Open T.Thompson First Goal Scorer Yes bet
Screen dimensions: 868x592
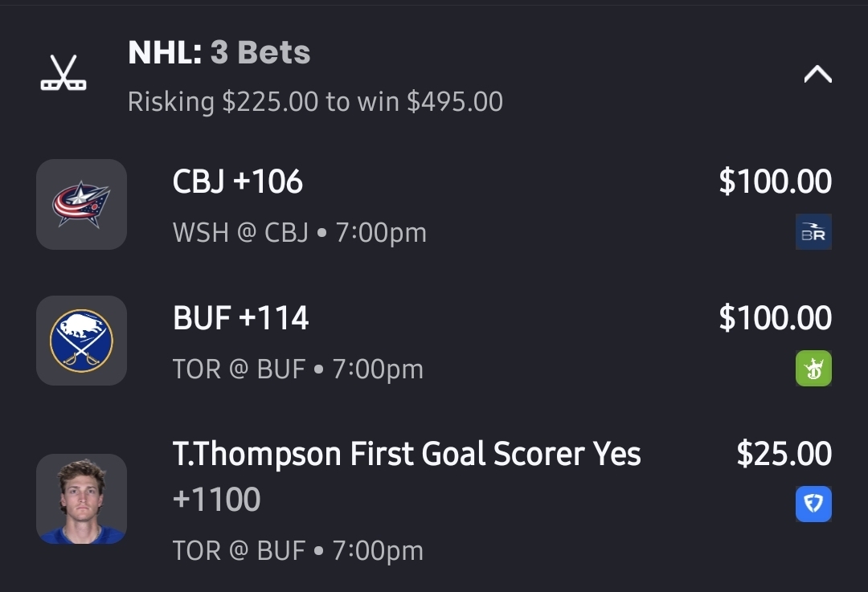(407, 455)
